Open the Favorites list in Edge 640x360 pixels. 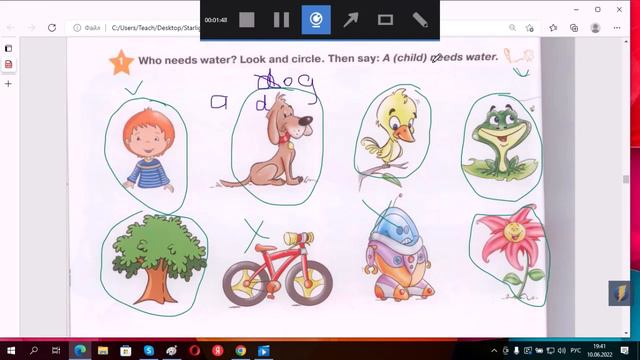click(553, 28)
